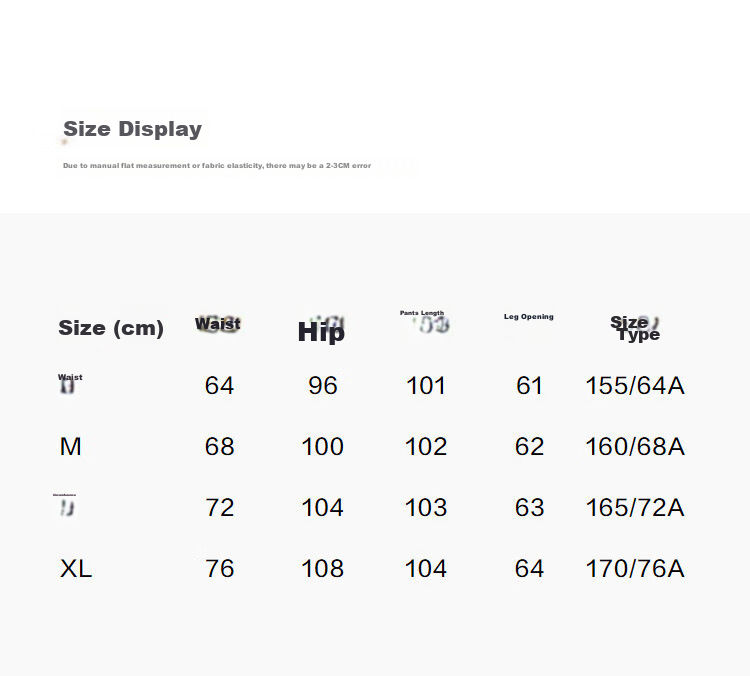Select waist value 72 in third row
The image size is (750, 676).
(220, 508)
